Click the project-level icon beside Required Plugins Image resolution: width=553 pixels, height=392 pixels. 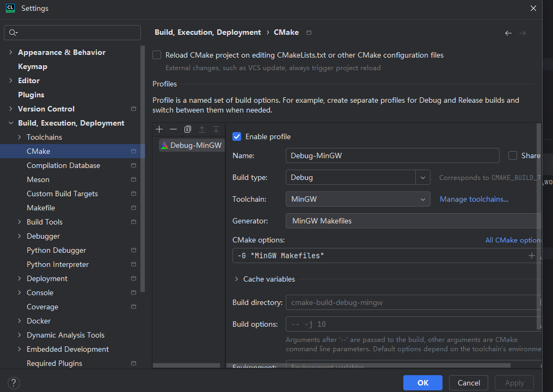(x=134, y=363)
